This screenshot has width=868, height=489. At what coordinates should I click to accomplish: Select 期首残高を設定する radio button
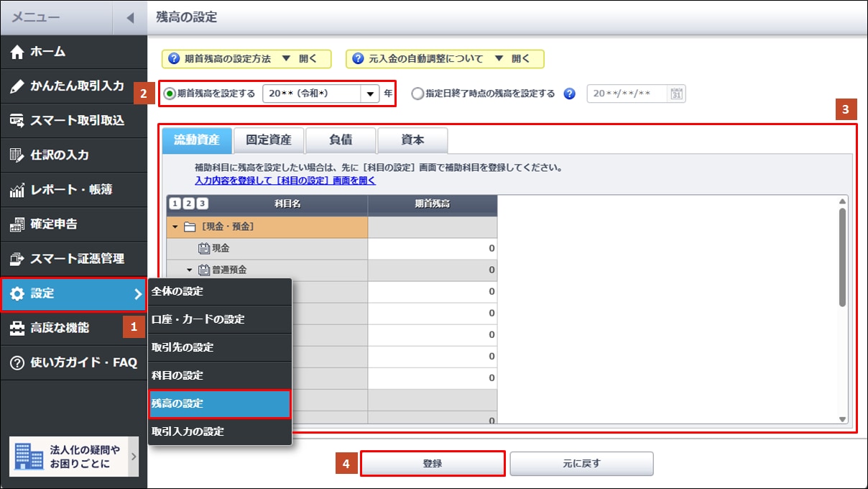(x=170, y=93)
